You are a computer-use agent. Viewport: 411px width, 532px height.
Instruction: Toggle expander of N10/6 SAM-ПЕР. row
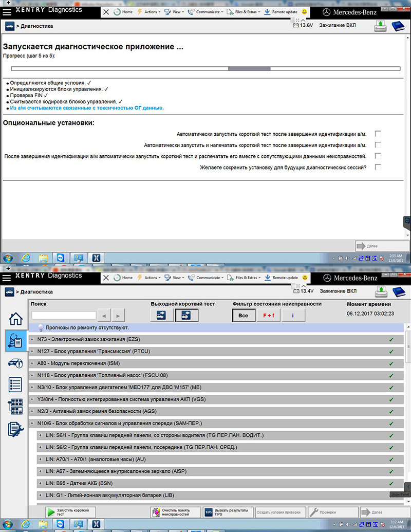32,424
